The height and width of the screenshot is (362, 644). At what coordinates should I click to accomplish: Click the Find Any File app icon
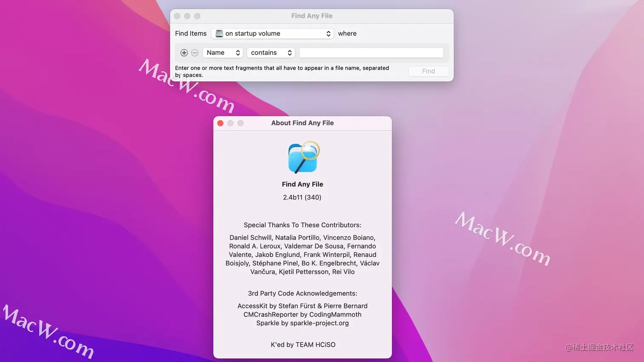(303, 157)
